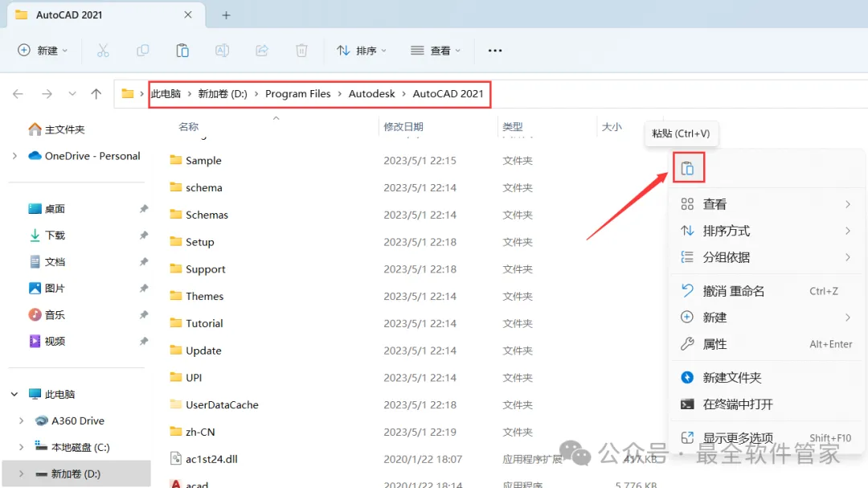This screenshot has width=868, height=488.
Task: Open 视频 in the sidebar
Action: pyautogui.click(x=47, y=341)
